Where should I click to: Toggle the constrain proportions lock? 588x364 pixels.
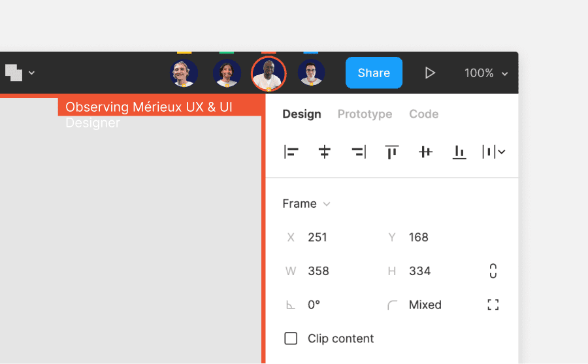click(x=493, y=271)
